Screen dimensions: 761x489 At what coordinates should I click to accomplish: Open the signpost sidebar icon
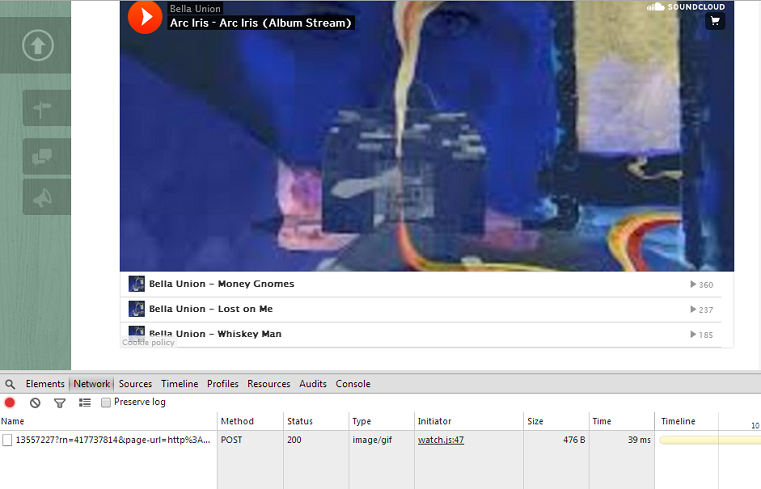(x=47, y=108)
